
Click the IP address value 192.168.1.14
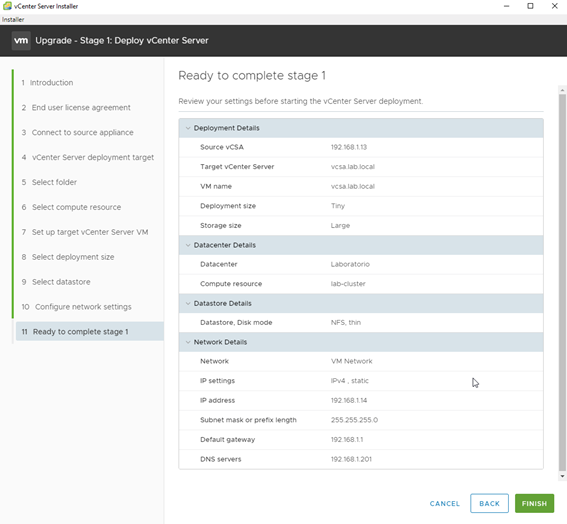click(x=349, y=401)
